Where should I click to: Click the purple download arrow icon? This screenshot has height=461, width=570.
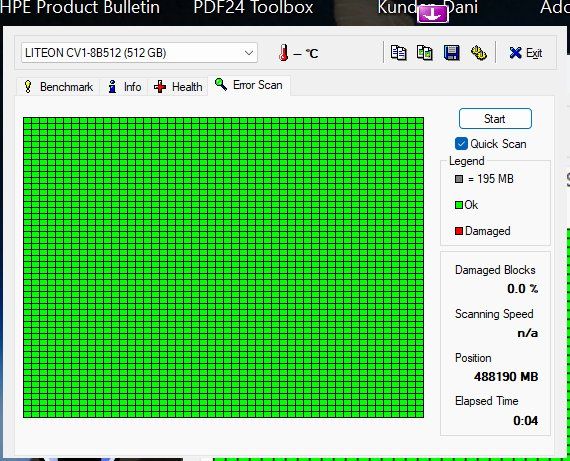pos(433,15)
